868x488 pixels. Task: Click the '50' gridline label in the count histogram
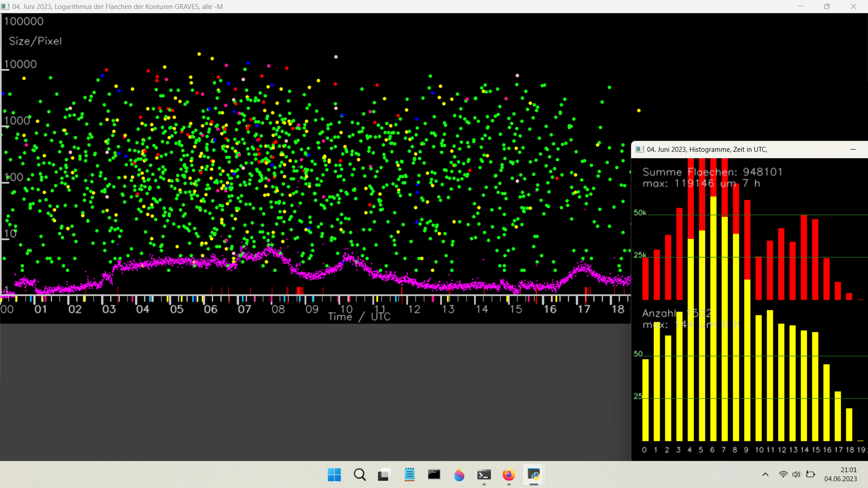[x=638, y=354]
